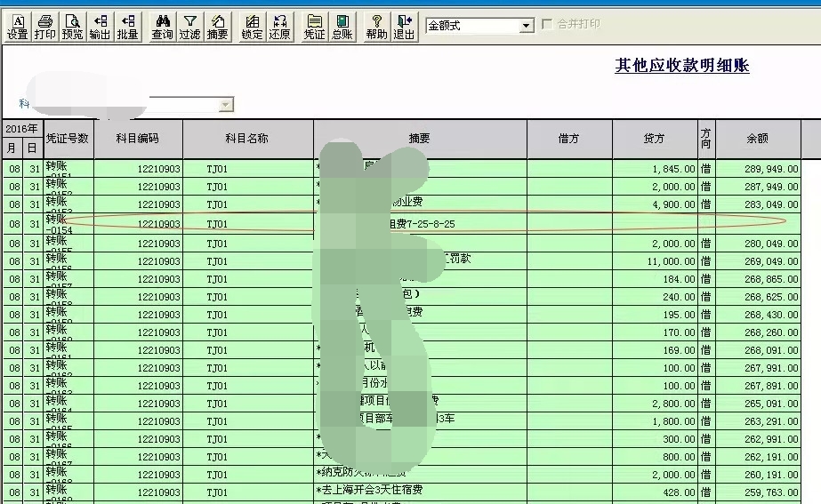The image size is (821, 504).
Task: Open the 摘要 summary tool
Action: point(217,27)
